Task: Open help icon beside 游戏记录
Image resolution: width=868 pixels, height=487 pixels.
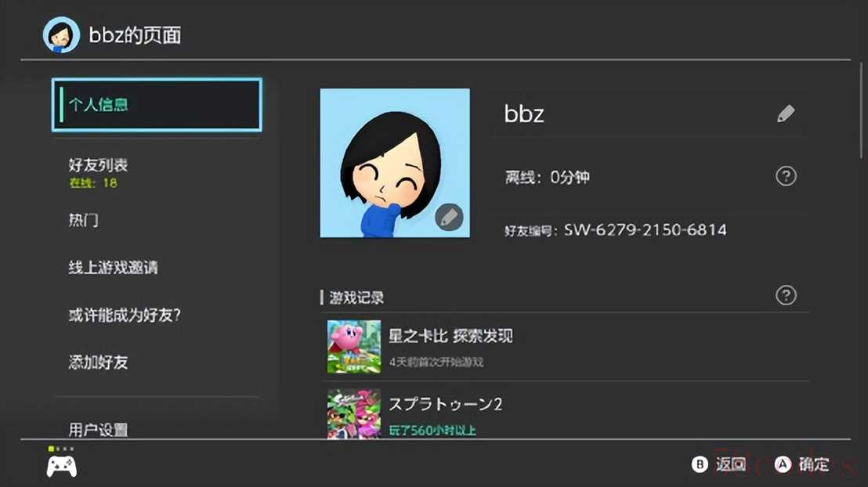Action: [x=786, y=295]
